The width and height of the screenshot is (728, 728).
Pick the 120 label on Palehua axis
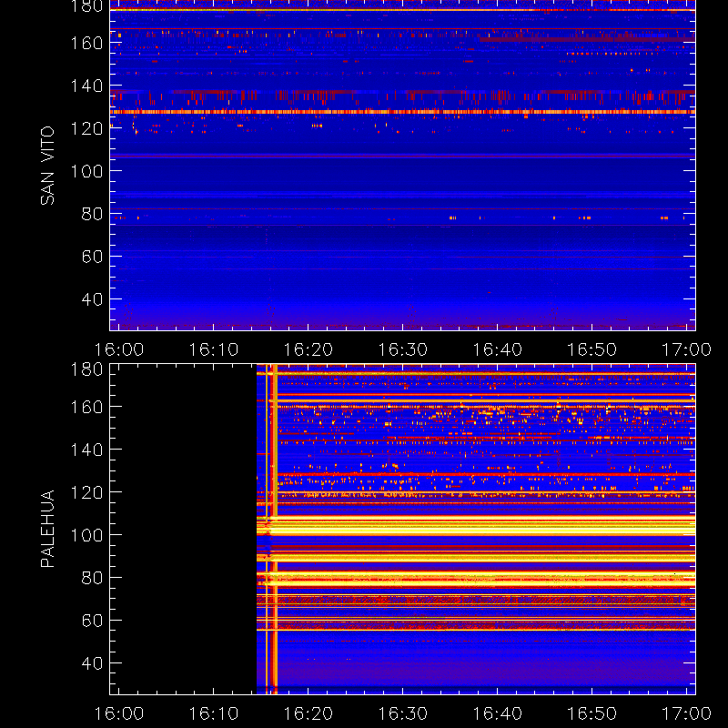point(86,492)
